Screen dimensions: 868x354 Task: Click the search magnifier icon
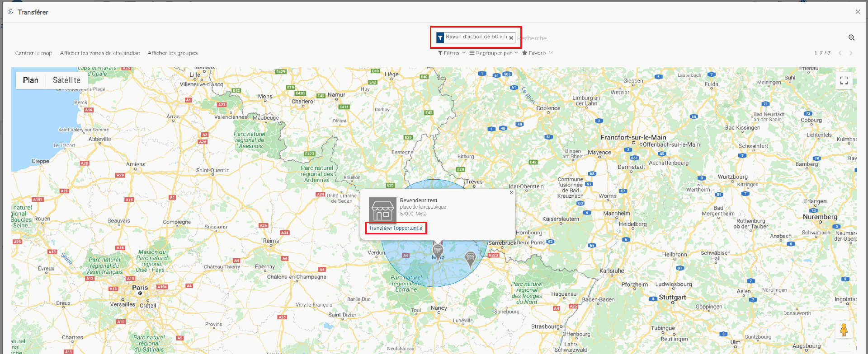click(x=851, y=38)
